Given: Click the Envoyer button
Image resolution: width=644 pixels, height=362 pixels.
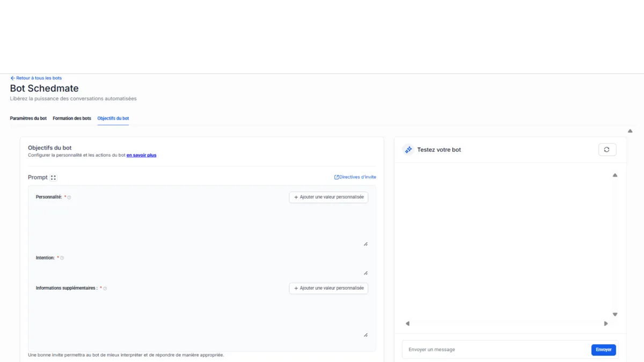Looking at the screenshot, I should pos(604,350).
